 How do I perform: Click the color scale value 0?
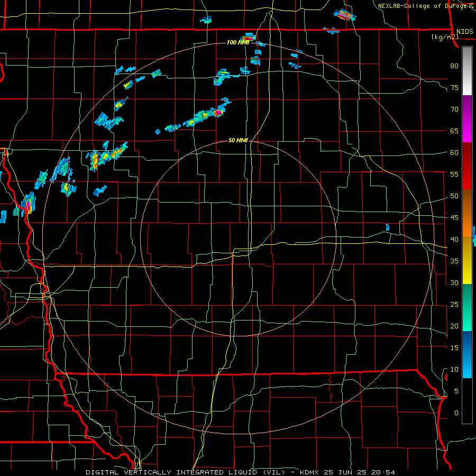(456, 413)
